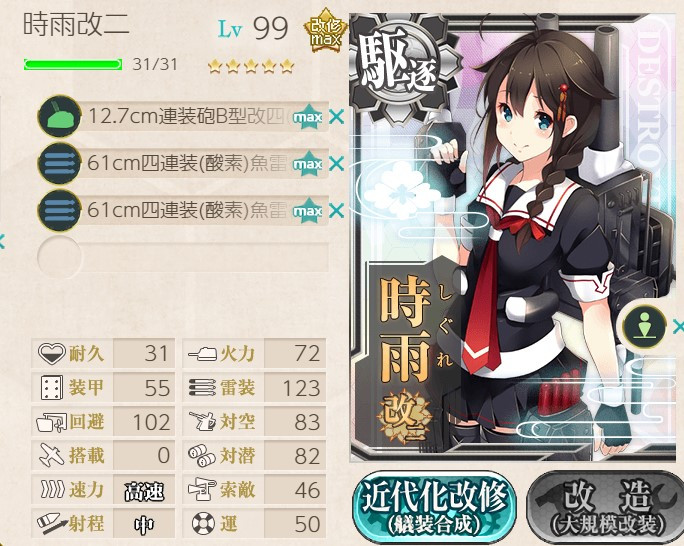
Task: Click the green HP bar
Action: click(x=73, y=65)
